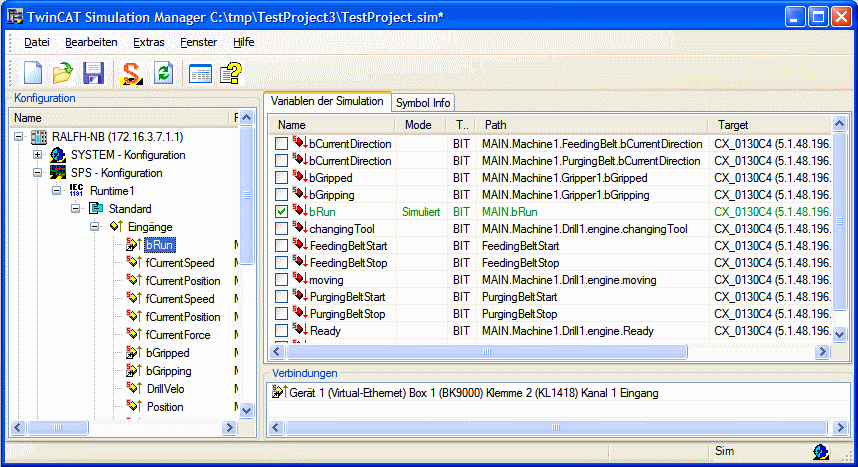Refresh with green arrows toolbar icon
The height and width of the screenshot is (467, 858).
[x=164, y=73]
